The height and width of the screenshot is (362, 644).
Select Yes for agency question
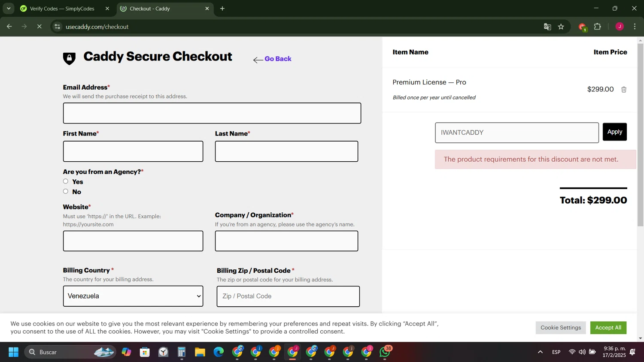[x=66, y=181]
